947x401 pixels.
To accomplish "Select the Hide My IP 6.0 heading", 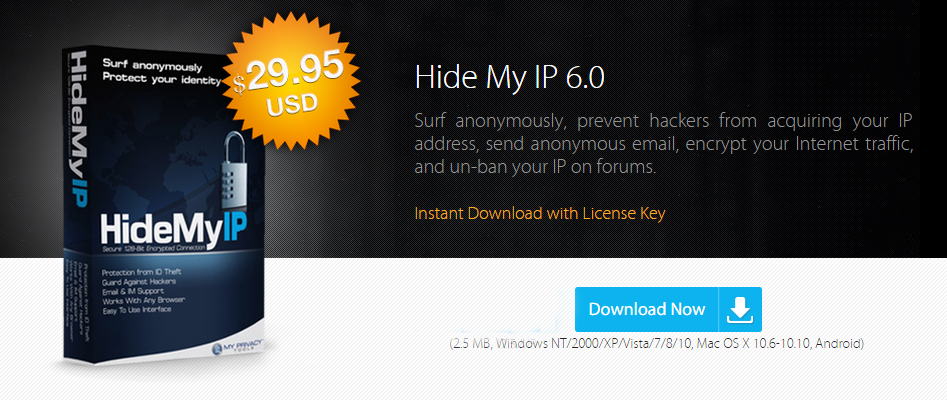I will click(x=510, y=79).
